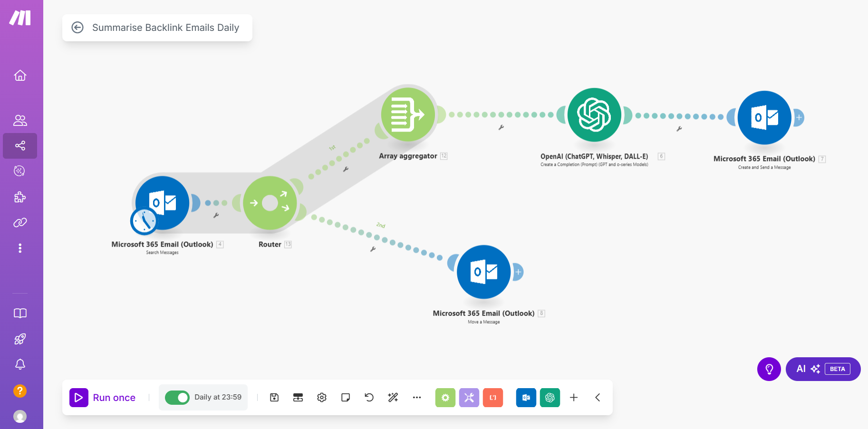
Task: Set filter wrench on the 2nd router route
Action: point(373,249)
